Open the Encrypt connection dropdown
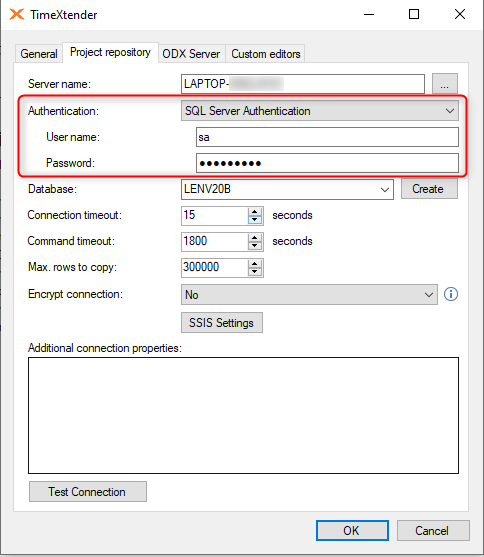 pos(309,294)
